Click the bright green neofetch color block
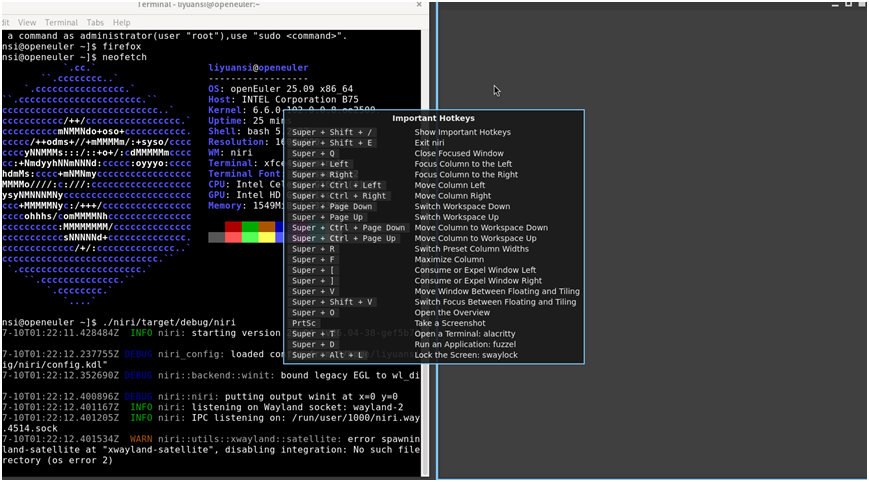This screenshot has height=482, width=869. pos(250,238)
